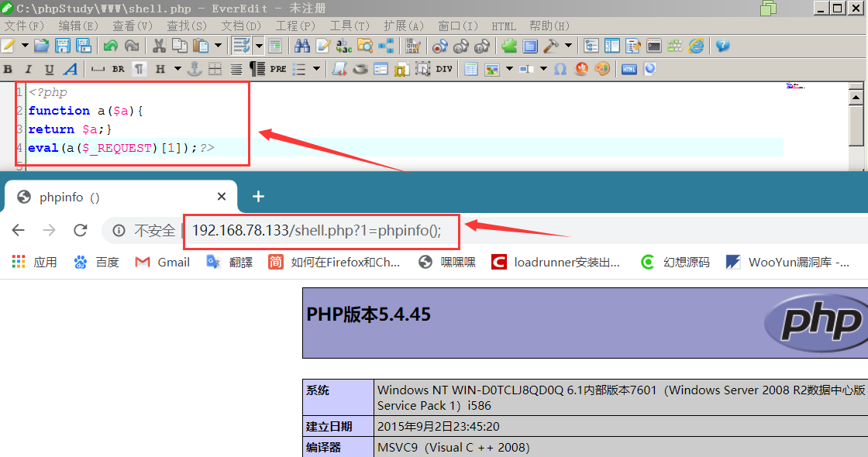
Task: Cut selection with the scissors icon
Action: point(159,46)
